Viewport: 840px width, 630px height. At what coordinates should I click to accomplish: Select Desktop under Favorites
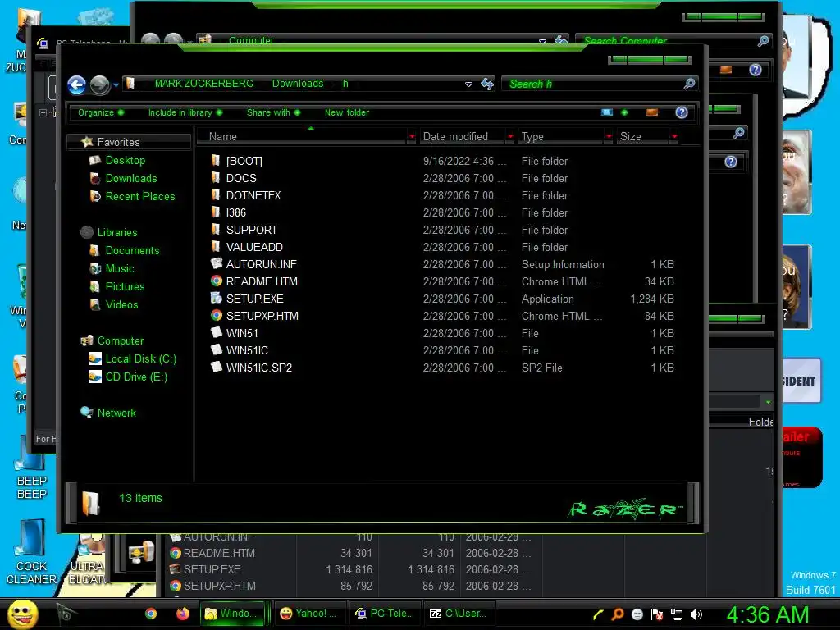[x=125, y=160]
